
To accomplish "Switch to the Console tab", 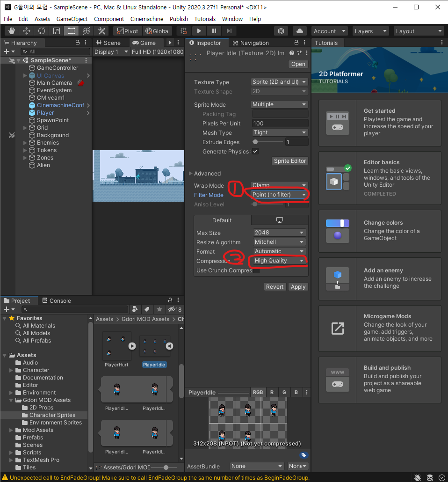I will pyautogui.click(x=57, y=300).
